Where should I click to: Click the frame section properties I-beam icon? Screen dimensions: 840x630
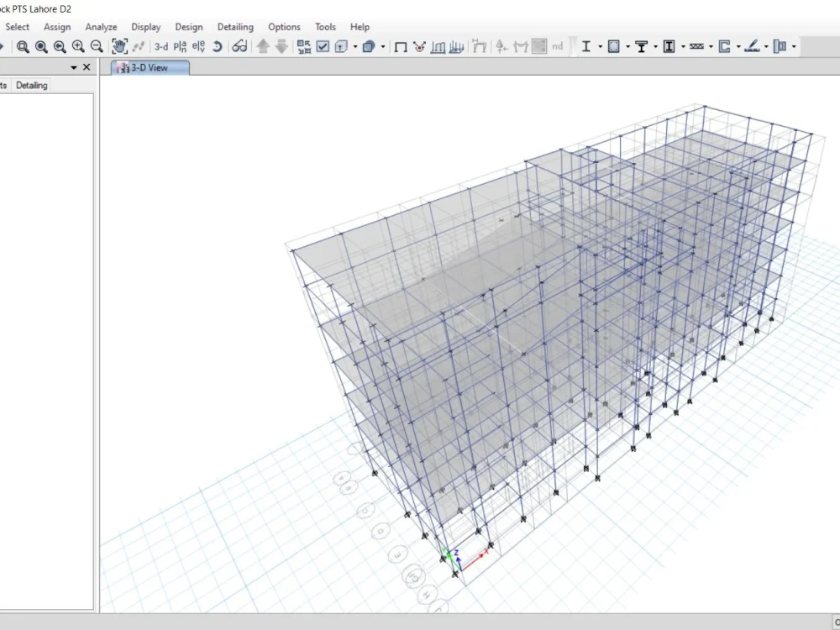[x=586, y=46]
